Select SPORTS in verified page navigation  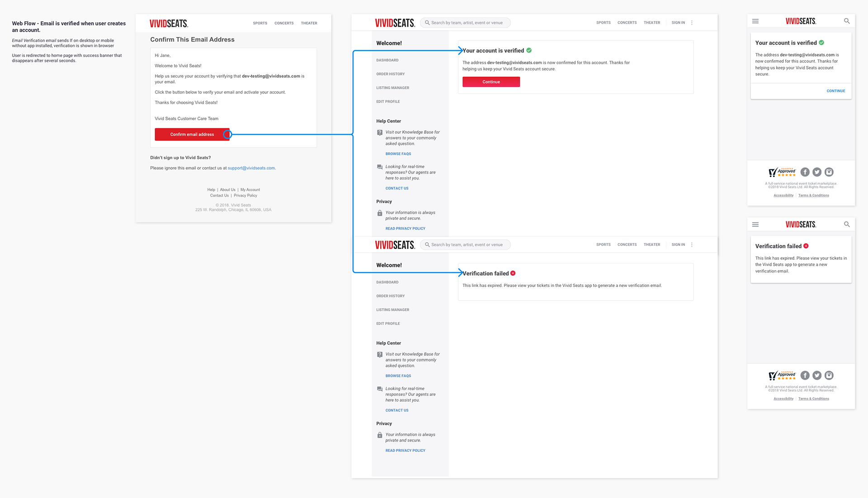[603, 23]
